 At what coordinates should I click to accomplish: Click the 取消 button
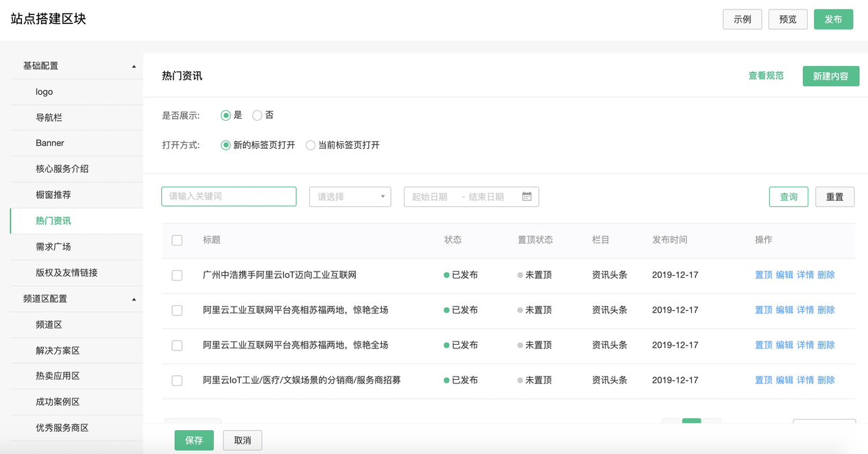(242, 440)
